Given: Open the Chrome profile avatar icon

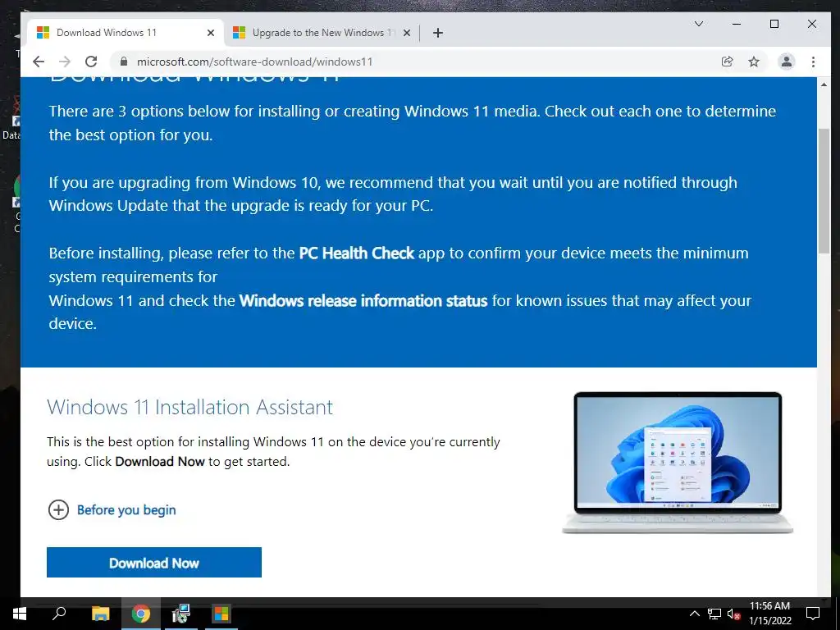Looking at the screenshot, I should pos(786,62).
